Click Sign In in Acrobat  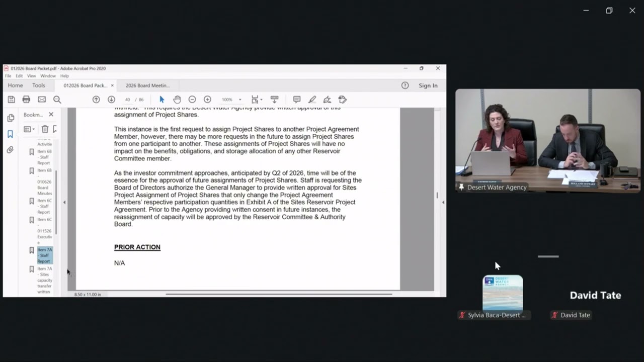428,85
